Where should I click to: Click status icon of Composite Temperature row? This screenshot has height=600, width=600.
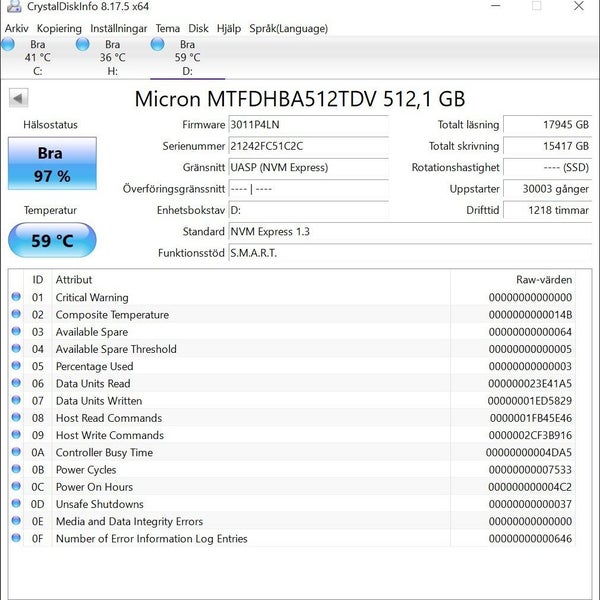[16, 314]
